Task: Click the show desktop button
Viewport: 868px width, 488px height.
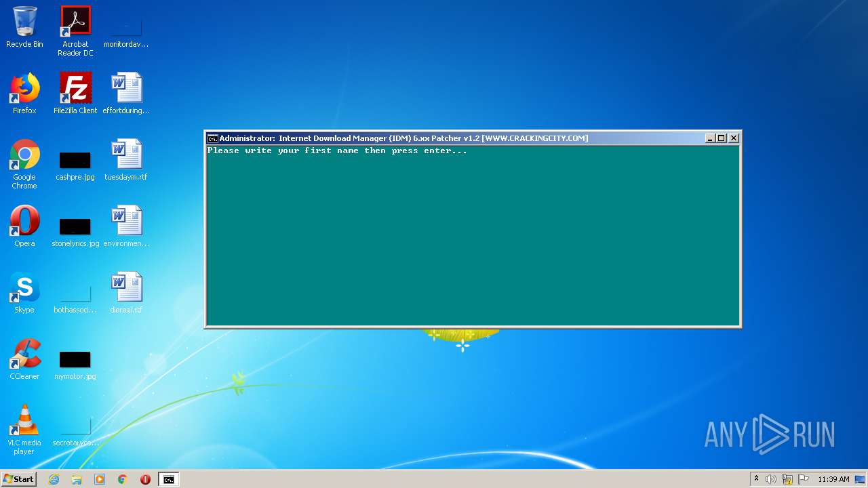Action: click(x=861, y=479)
